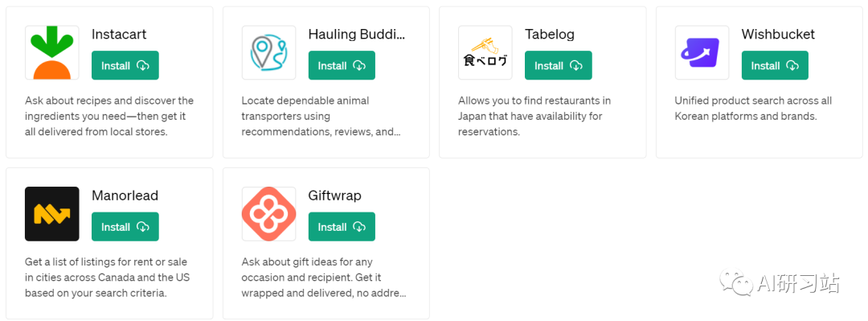The image size is (868, 321).
Task: Click the download cloud icon on Giftwrap's Install button
Action: [359, 227]
